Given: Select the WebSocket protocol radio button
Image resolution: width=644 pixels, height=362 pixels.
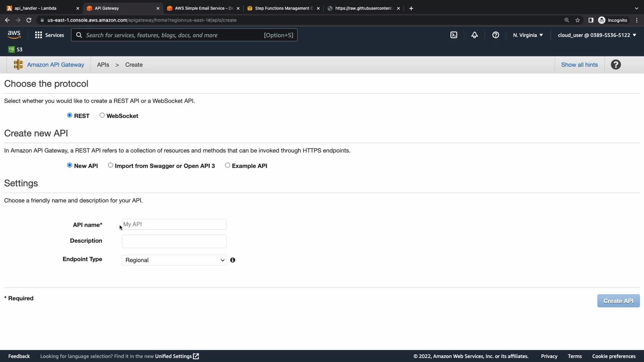Looking at the screenshot, I should pos(102,115).
